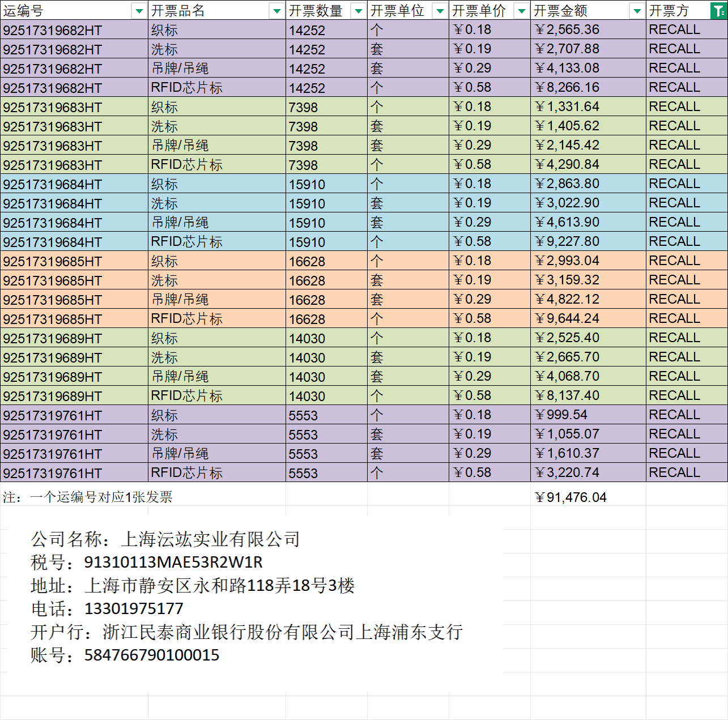Open the 开票品名 column filter dropdown

pyautogui.click(x=276, y=11)
